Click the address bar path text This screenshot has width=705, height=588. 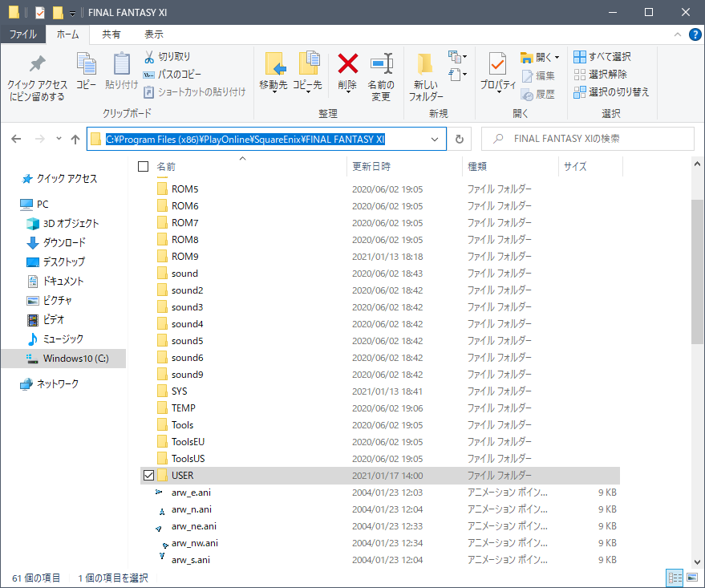tap(245, 140)
